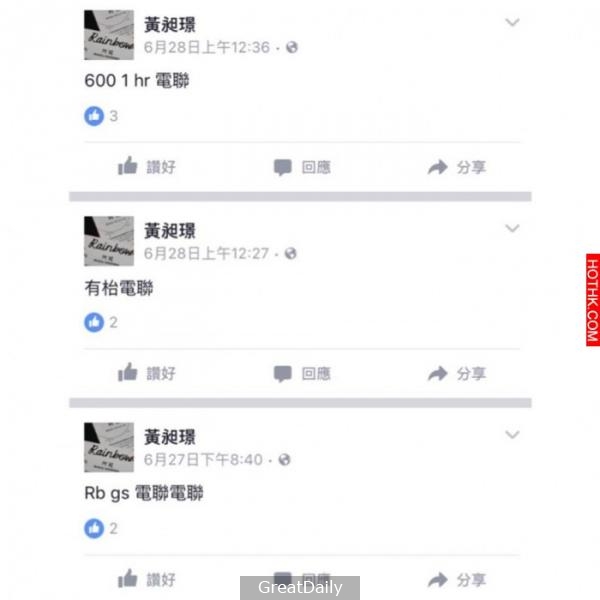The width and height of the screenshot is (600, 600).
Task: Open author name link on 12:27 post
Action: click(x=170, y=231)
